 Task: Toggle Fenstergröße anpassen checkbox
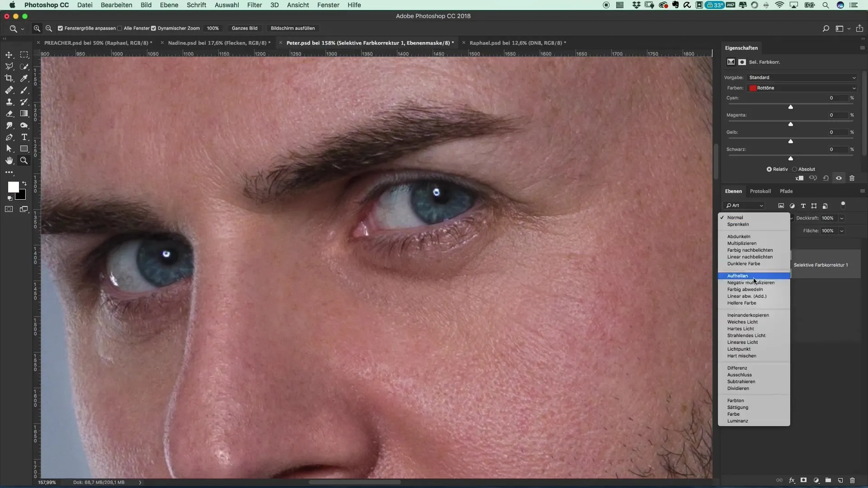tap(60, 28)
